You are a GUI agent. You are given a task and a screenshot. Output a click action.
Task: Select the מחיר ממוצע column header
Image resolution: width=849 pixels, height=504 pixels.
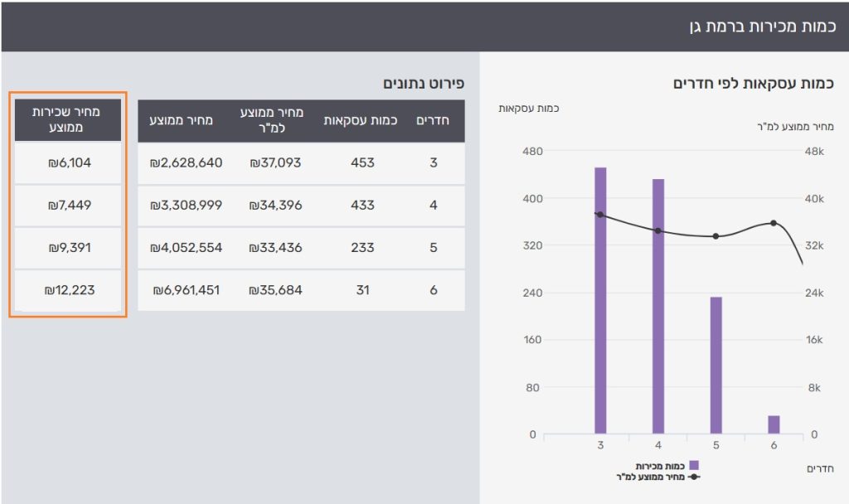pyautogui.click(x=182, y=120)
